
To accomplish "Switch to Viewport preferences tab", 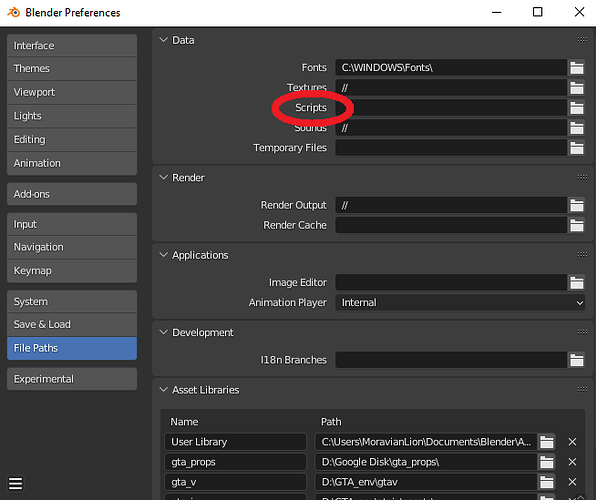I will pos(72,92).
